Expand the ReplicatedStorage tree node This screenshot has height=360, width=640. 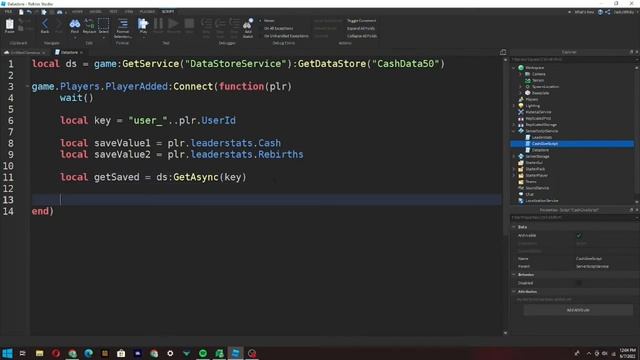tap(514, 124)
